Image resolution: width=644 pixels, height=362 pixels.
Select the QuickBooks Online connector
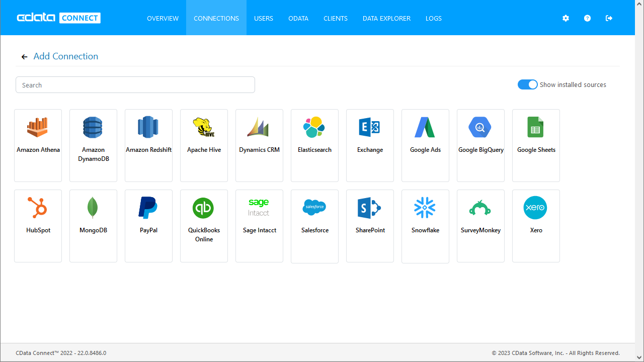204,226
